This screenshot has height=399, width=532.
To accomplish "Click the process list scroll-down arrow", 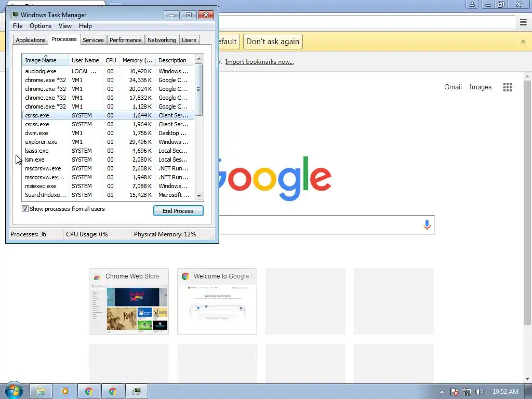I will 199,196.
